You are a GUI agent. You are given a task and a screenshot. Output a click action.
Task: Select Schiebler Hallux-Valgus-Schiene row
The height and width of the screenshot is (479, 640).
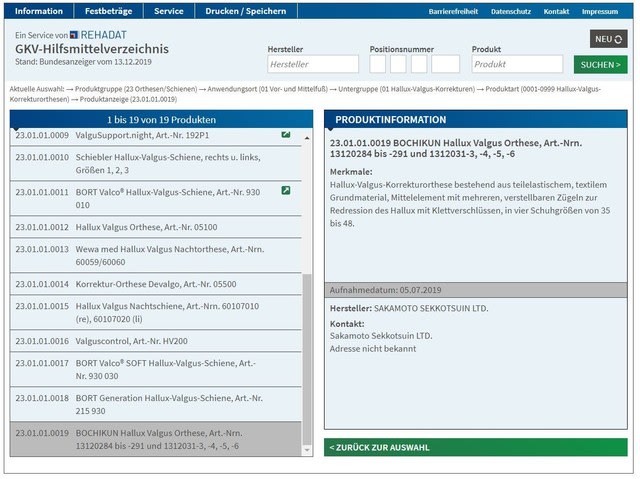156,164
